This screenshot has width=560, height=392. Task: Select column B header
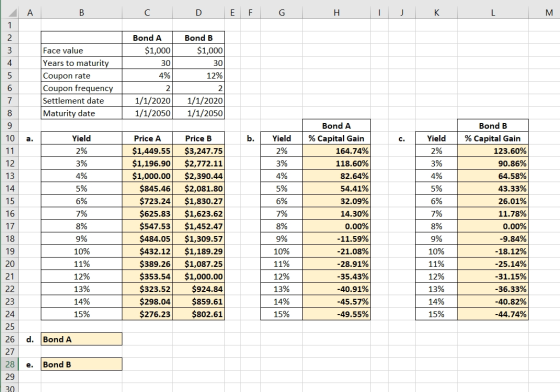point(81,12)
